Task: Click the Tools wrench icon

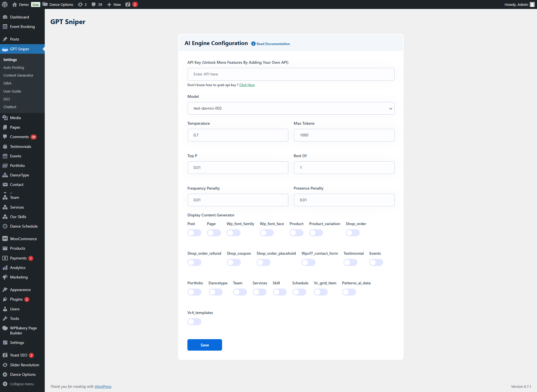Action: (5, 318)
